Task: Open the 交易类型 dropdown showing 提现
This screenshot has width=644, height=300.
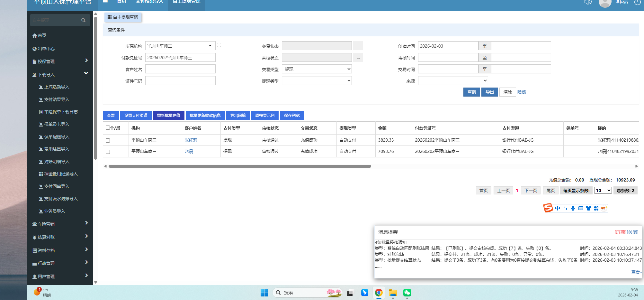Action: (317, 69)
